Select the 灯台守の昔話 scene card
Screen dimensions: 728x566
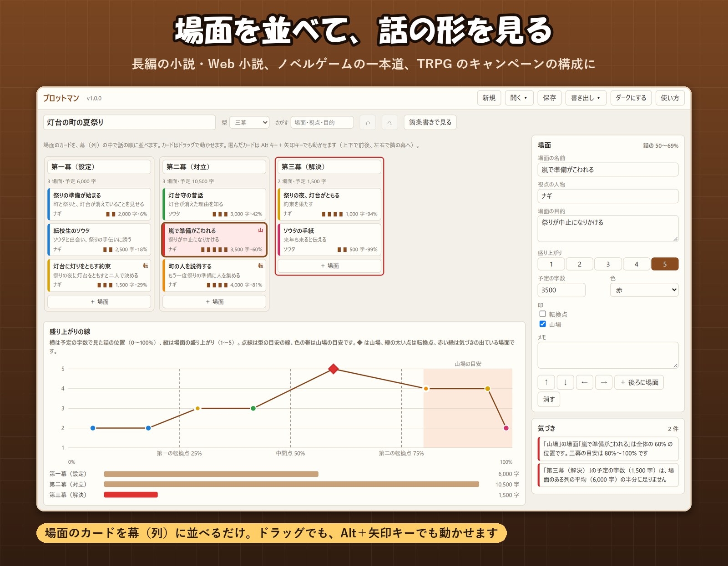coord(214,204)
